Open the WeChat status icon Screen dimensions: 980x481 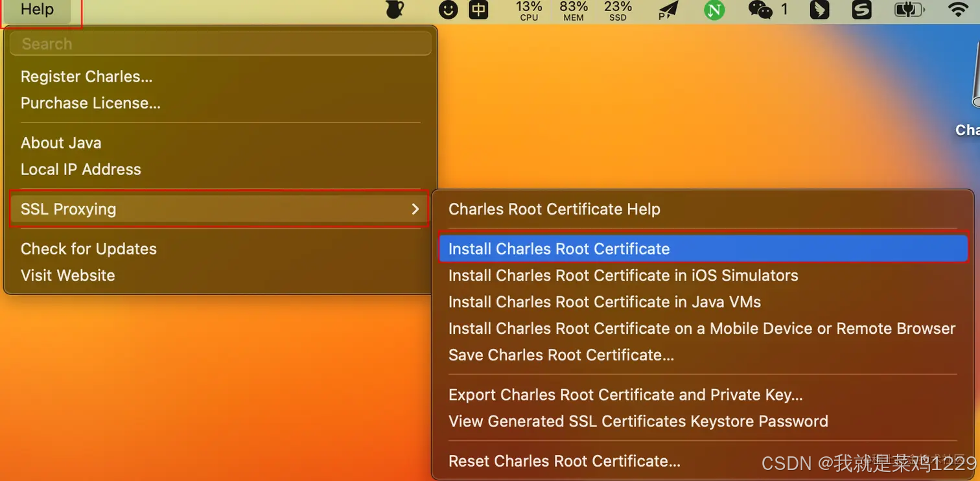[760, 10]
